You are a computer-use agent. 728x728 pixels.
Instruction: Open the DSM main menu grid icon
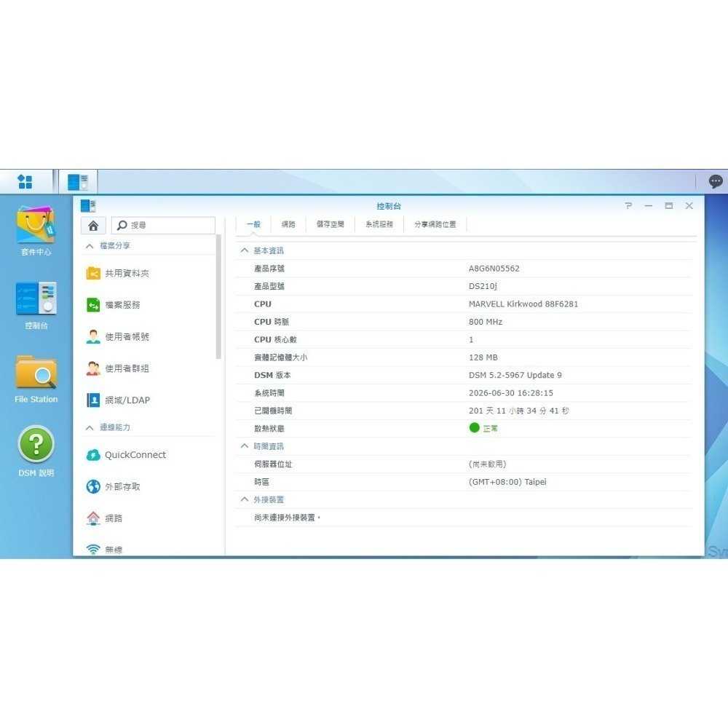coord(25,181)
